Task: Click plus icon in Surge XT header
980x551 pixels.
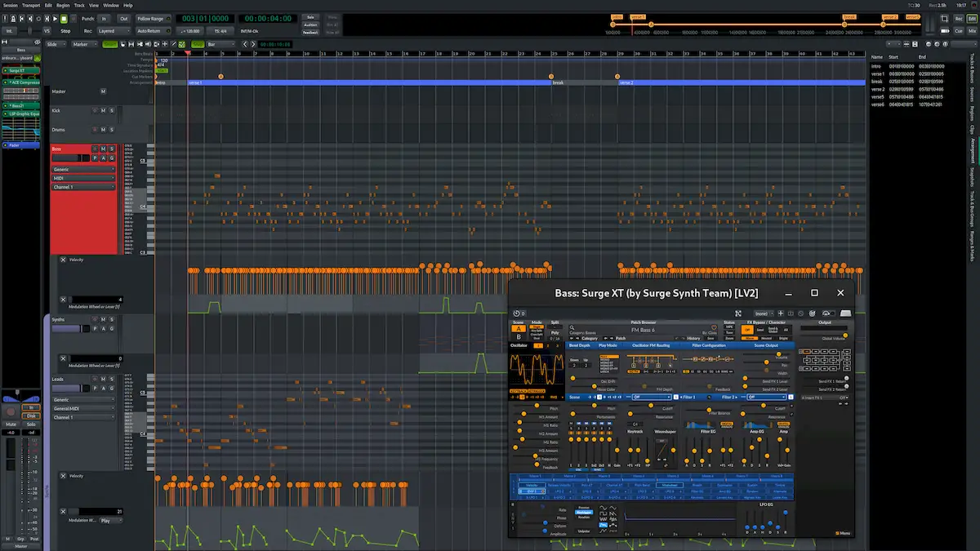Action: click(x=781, y=313)
